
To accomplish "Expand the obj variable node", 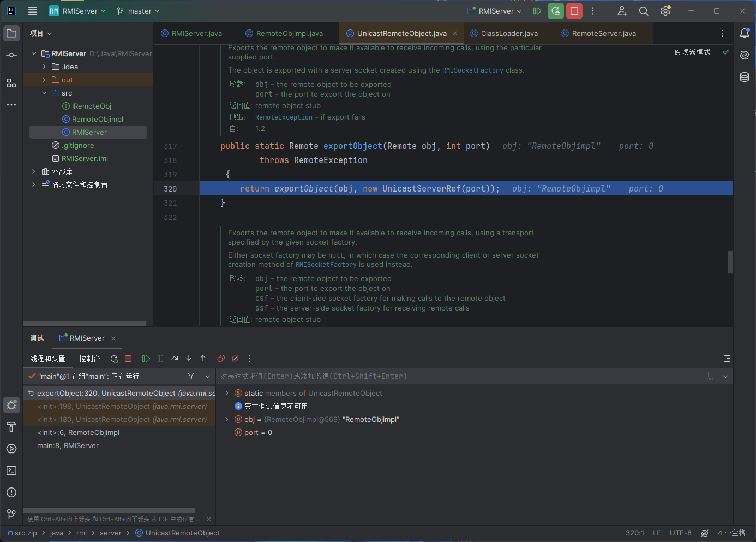I will pyautogui.click(x=227, y=419).
